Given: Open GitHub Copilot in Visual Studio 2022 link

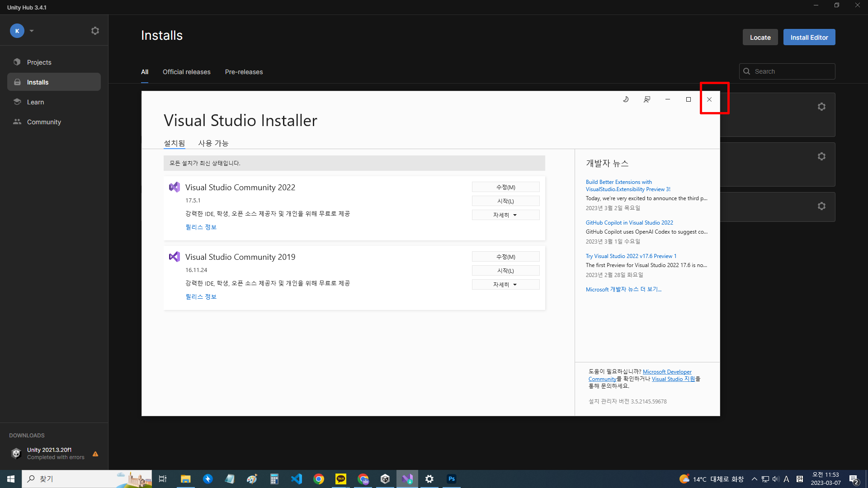Looking at the screenshot, I should click(629, 223).
